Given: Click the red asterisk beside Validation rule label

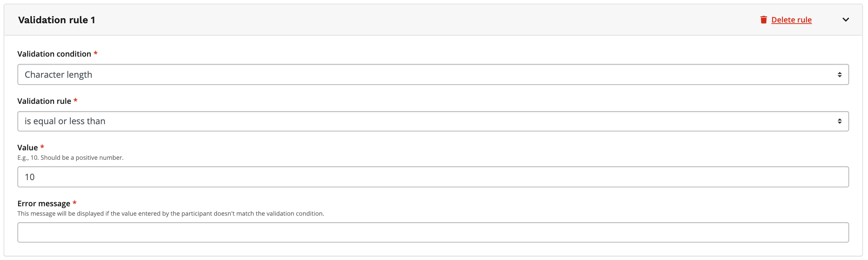Looking at the screenshot, I should click(75, 101).
